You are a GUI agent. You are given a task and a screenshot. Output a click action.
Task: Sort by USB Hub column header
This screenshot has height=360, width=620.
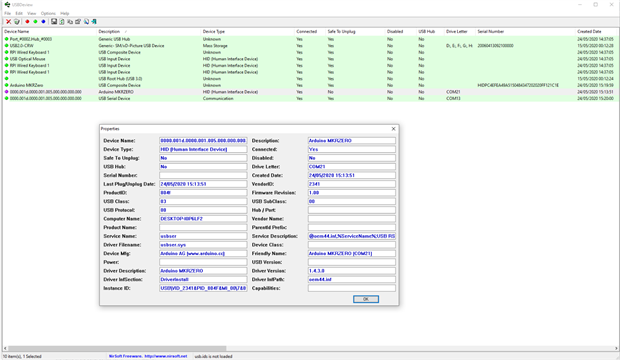tap(431, 31)
